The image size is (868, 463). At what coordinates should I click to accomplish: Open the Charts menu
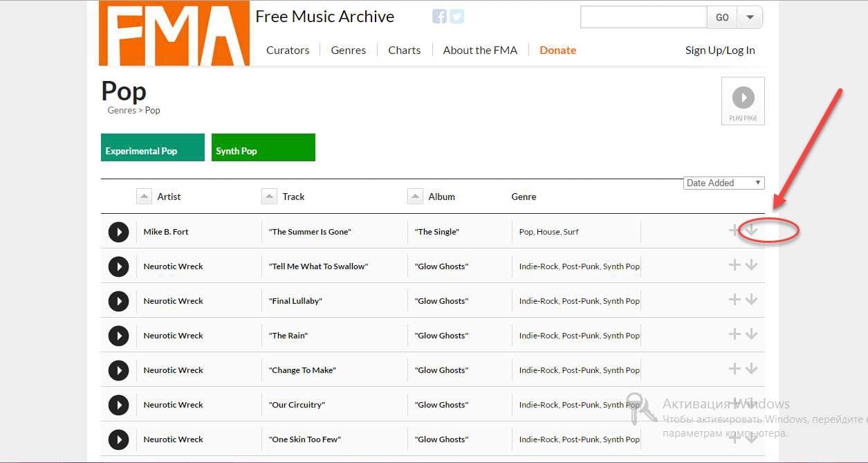(x=405, y=50)
